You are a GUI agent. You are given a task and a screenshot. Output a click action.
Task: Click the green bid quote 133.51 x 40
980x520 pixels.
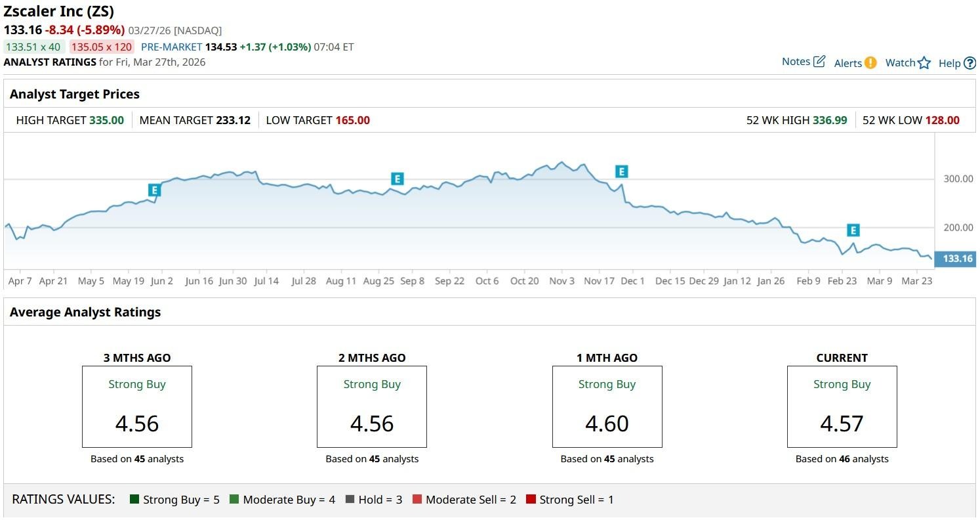[33, 47]
